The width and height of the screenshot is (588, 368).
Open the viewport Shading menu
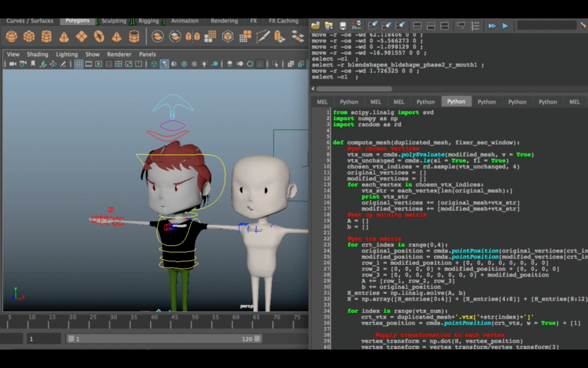click(x=37, y=54)
